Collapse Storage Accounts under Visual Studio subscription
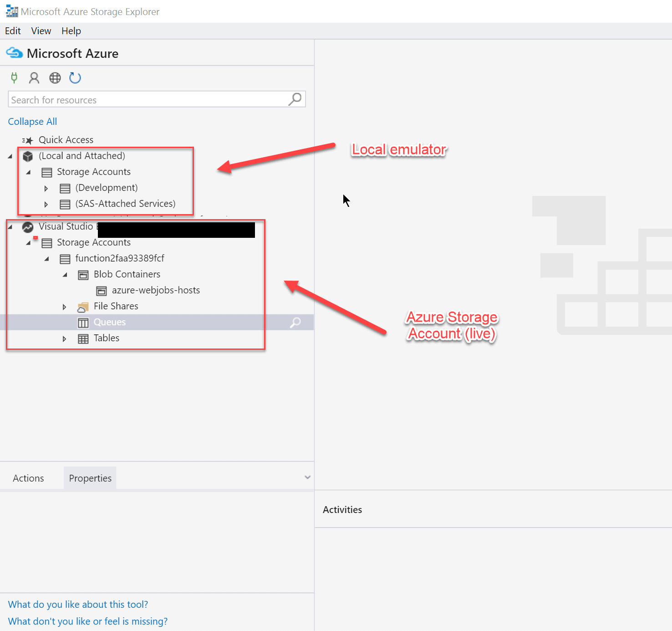The width and height of the screenshot is (672, 631). (28, 243)
